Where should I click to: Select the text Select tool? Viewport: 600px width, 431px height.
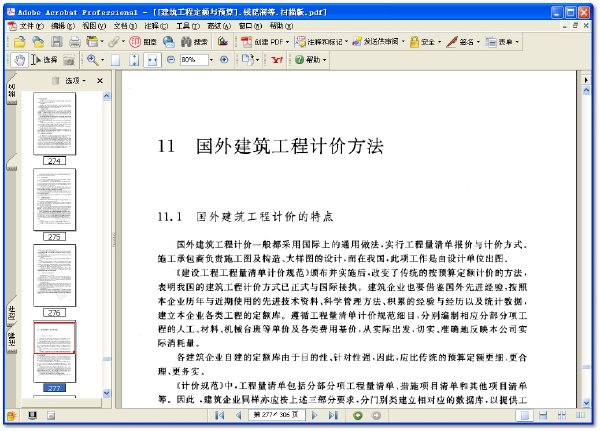[x=44, y=60]
